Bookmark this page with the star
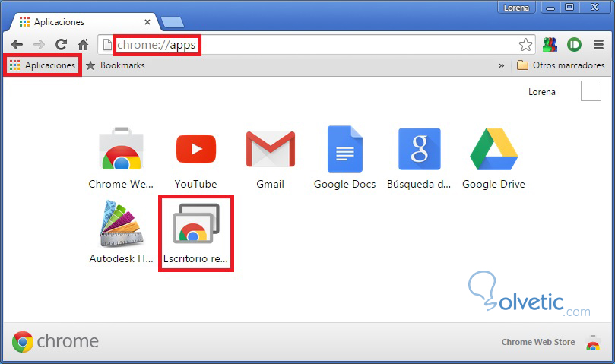Viewport: 615px width, 364px height. [525, 45]
